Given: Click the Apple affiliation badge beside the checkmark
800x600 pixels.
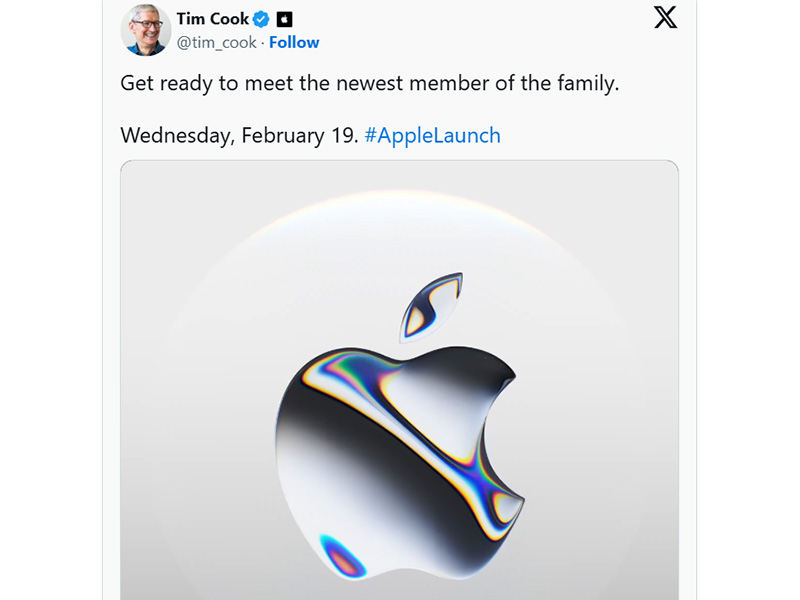Looking at the screenshot, I should tap(282, 18).
